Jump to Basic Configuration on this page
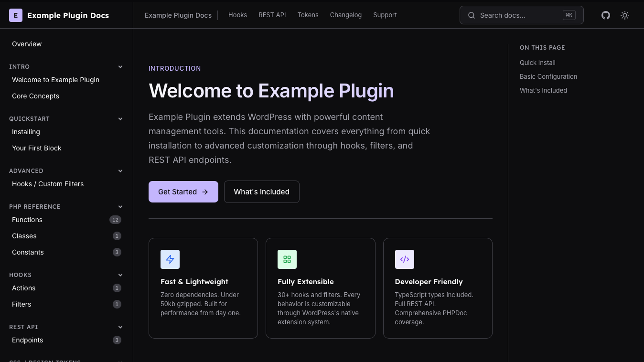This screenshot has width=644, height=362. pyautogui.click(x=548, y=76)
